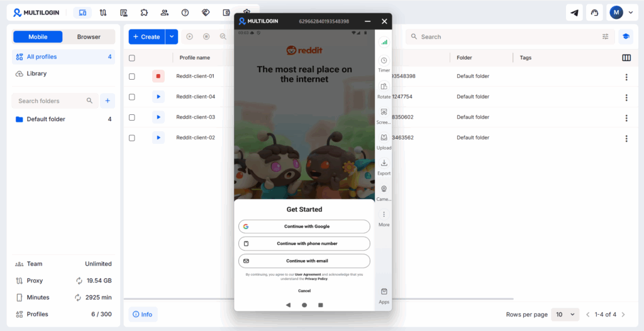644x331 pixels.
Task: Switch to the Browser tab
Action: point(89,37)
